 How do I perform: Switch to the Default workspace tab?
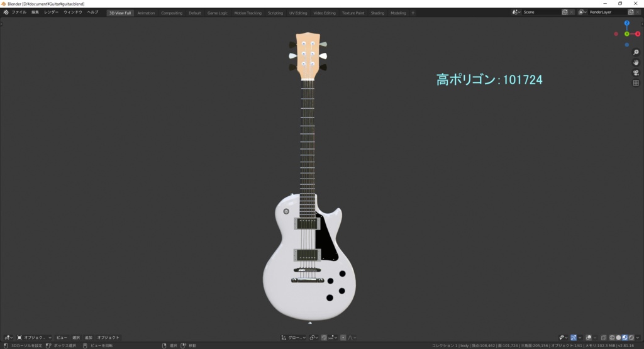click(195, 13)
